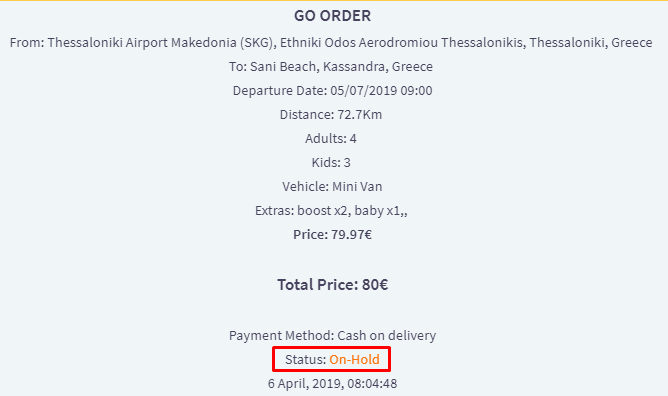Click the Cash on delivery text
This screenshot has height=396, width=668.
click(387, 336)
